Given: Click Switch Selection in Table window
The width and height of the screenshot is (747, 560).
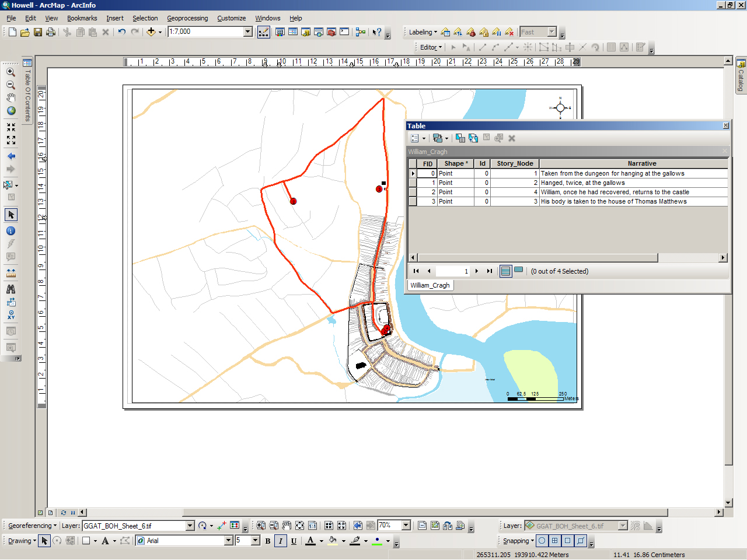Looking at the screenshot, I should [473, 138].
